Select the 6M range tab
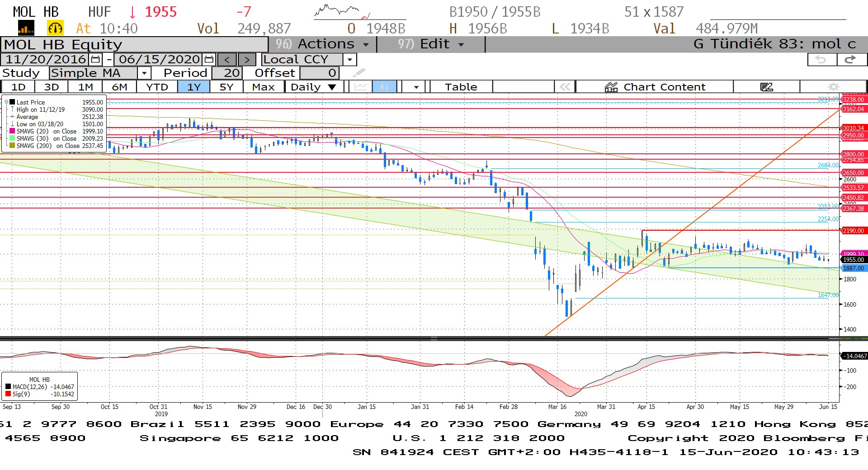 pyautogui.click(x=119, y=87)
